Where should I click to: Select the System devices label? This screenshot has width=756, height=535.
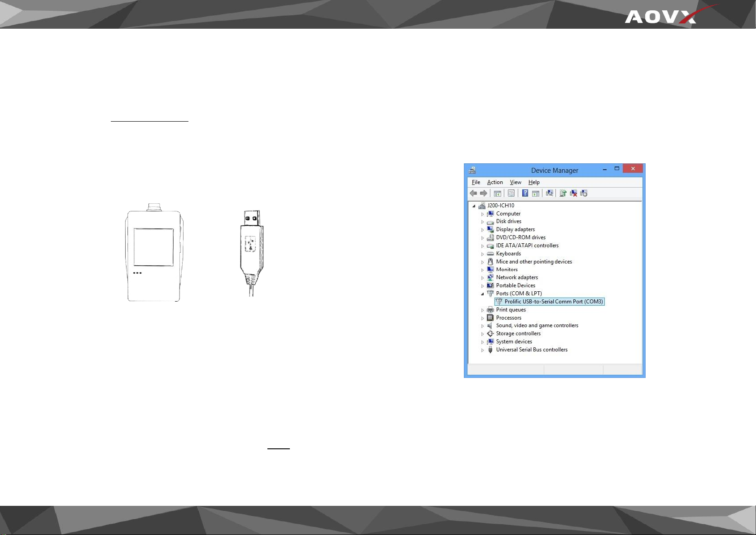coord(514,342)
